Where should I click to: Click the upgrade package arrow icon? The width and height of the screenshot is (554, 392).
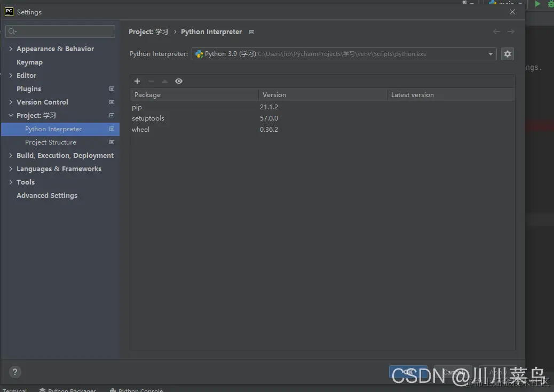(164, 81)
